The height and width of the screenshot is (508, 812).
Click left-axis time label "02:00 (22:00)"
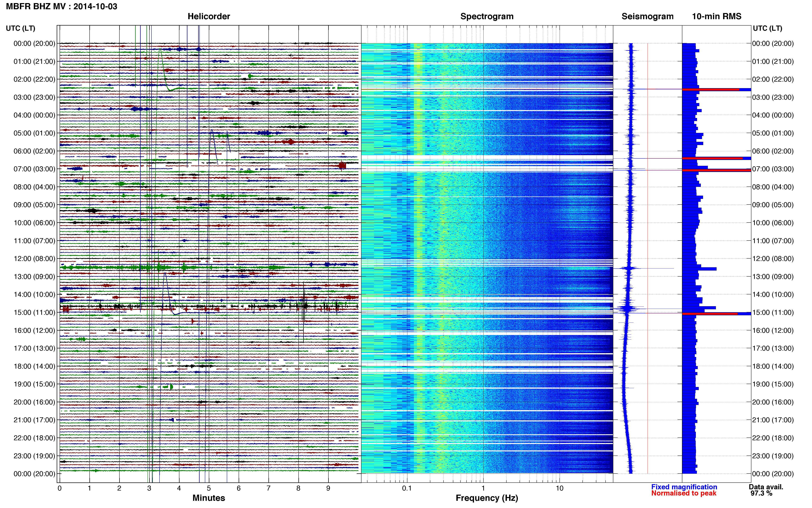pyautogui.click(x=34, y=79)
